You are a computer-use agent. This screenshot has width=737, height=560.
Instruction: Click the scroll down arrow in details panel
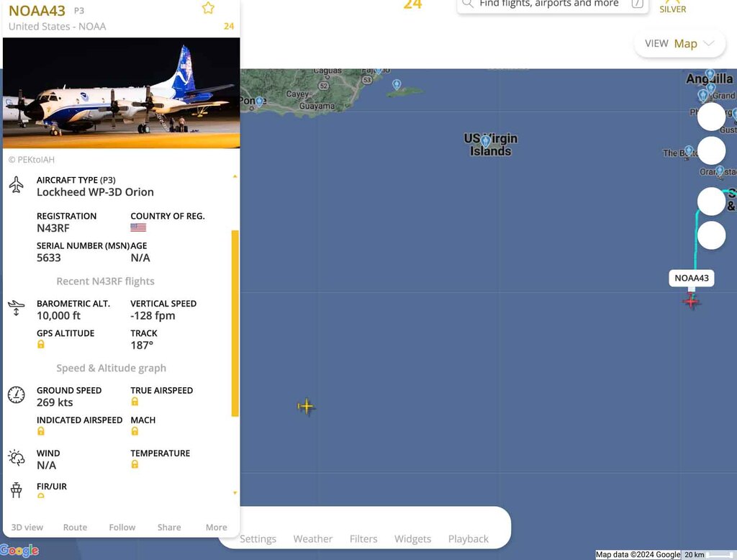(235, 493)
